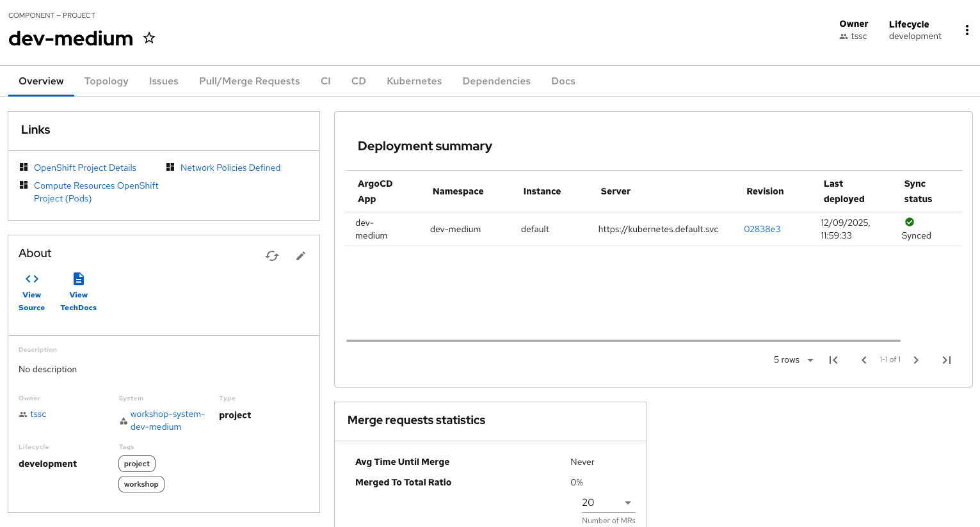
Task: Click the View Source code icon
Action: point(32,279)
